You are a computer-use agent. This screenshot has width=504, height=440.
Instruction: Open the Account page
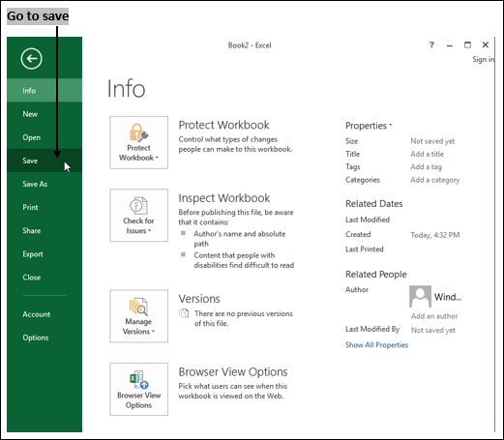tap(44, 314)
